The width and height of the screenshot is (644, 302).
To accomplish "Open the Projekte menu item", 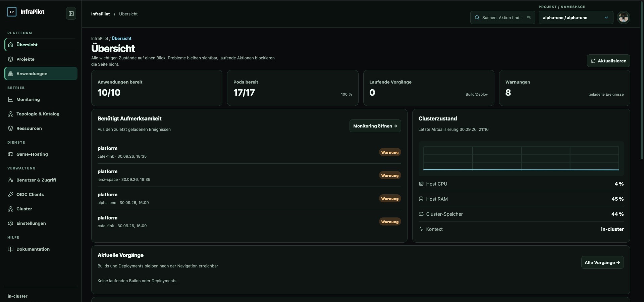I will pyautogui.click(x=41, y=59).
